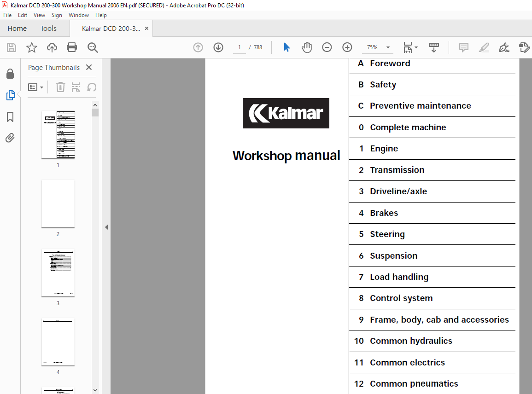Click the Print Pages thumbnail tool icon
Viewport: 532px width, 394px height.
pos(76,87)
